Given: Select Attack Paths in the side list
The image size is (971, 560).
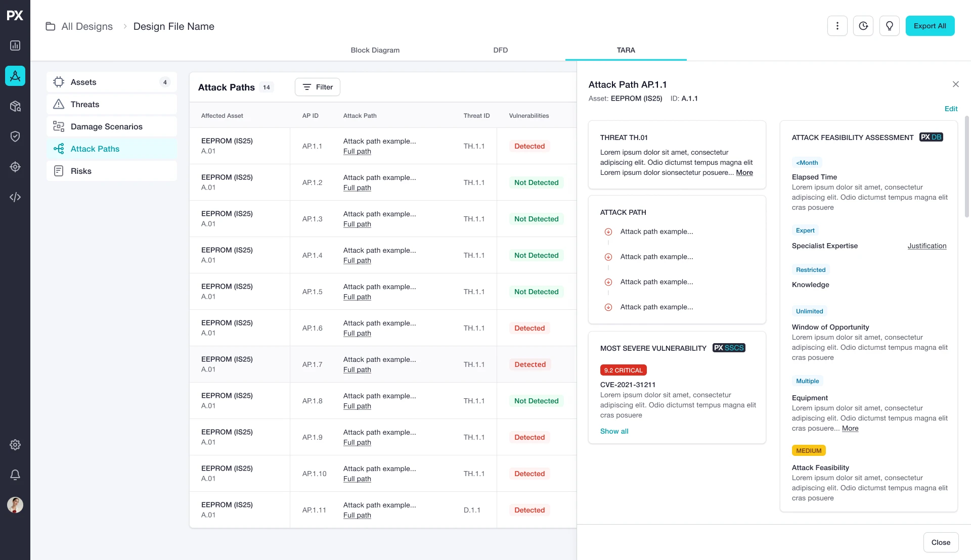Looking at the screenshot, I should coord(112,149).
